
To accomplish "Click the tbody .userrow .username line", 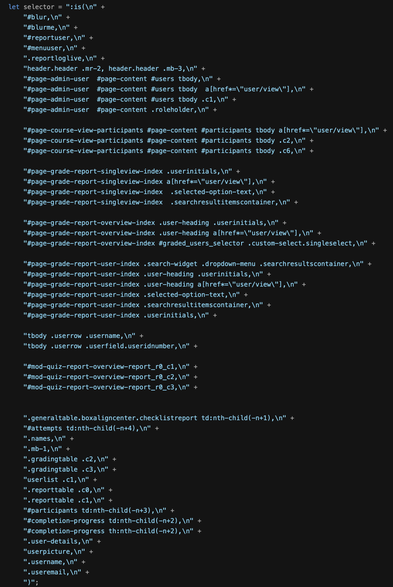I will pyautogui.click(x=83, y=336).
